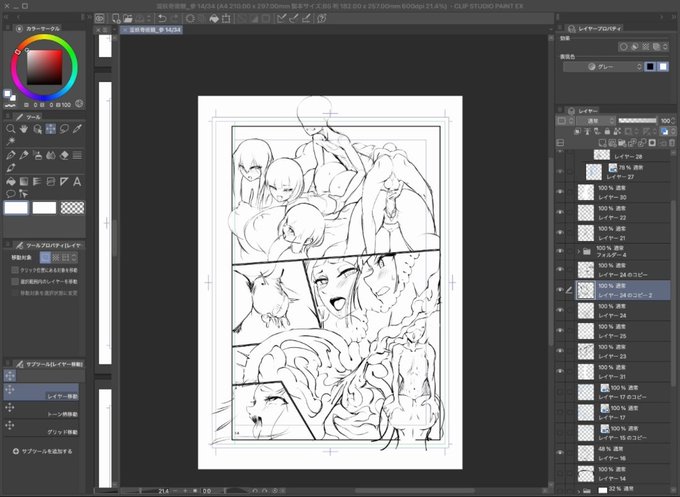Toggle visibility of レイヤー 24 のコピー
680x497 pixels.
tap(560, 269)
